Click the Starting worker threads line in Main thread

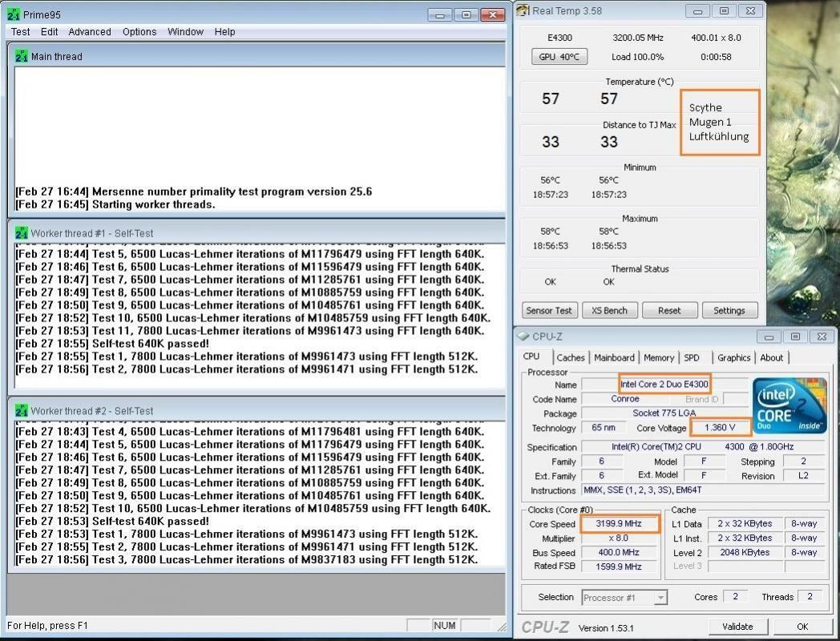tap(115, 204)
